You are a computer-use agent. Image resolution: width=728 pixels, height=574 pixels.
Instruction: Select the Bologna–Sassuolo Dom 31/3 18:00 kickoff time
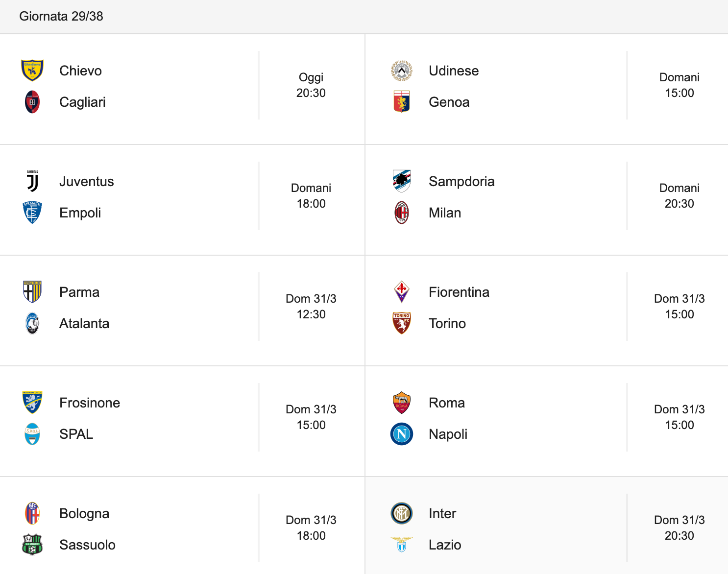[x=311, y=528]
